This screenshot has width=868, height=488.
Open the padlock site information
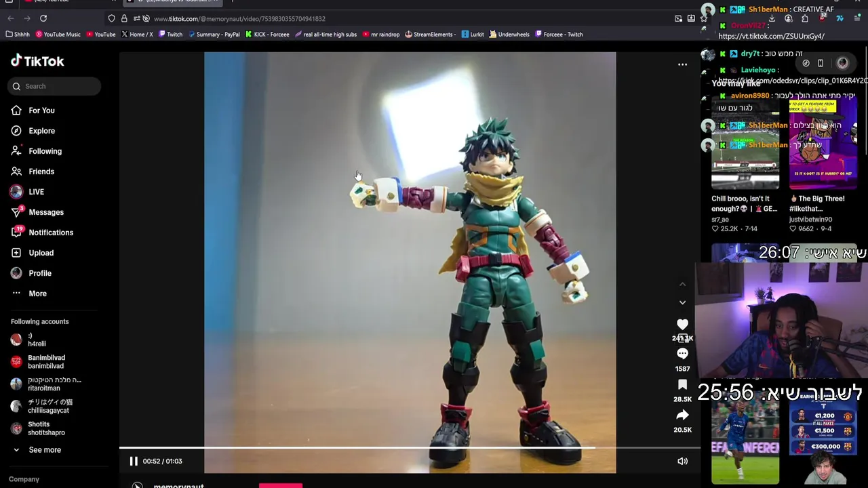(124, 18)
